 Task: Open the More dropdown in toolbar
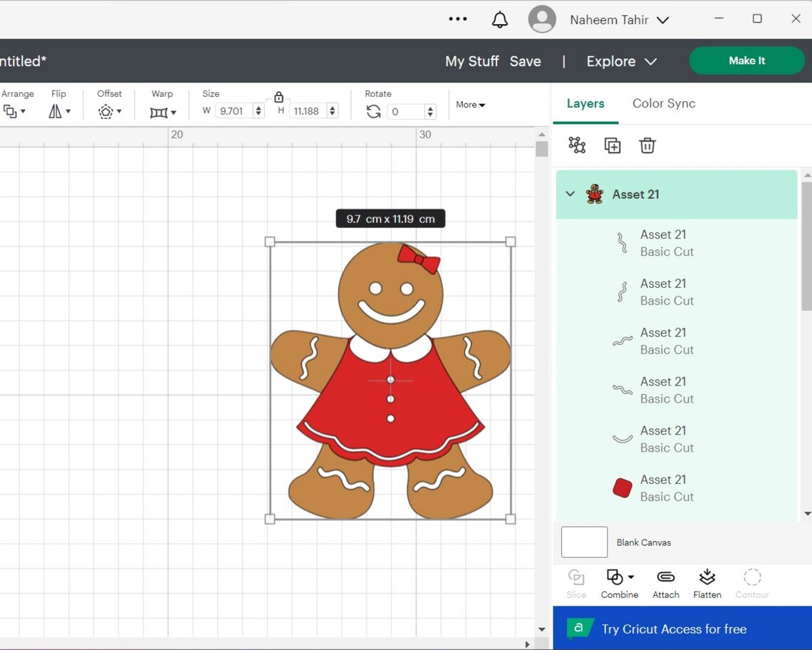(x=469, y=105)
